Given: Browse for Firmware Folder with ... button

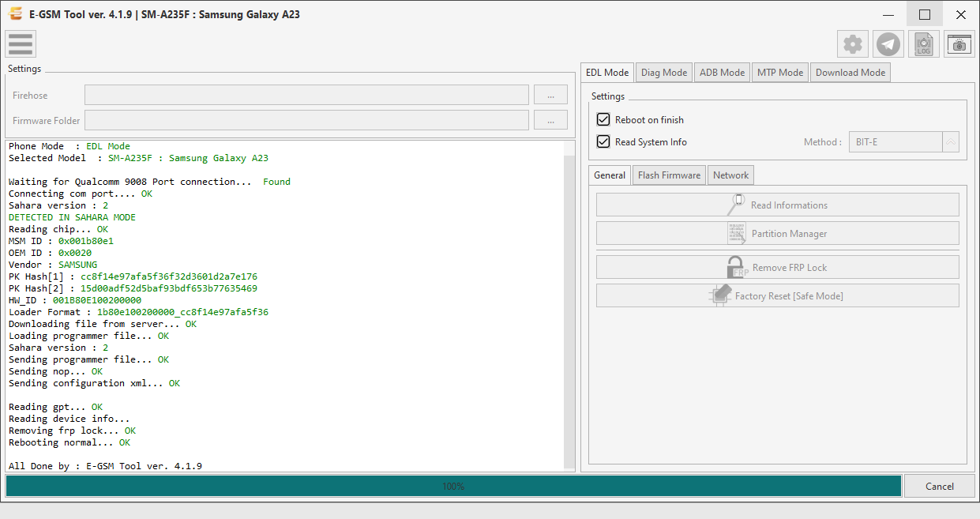Looking at the screenshot, I should pos(550,120).
